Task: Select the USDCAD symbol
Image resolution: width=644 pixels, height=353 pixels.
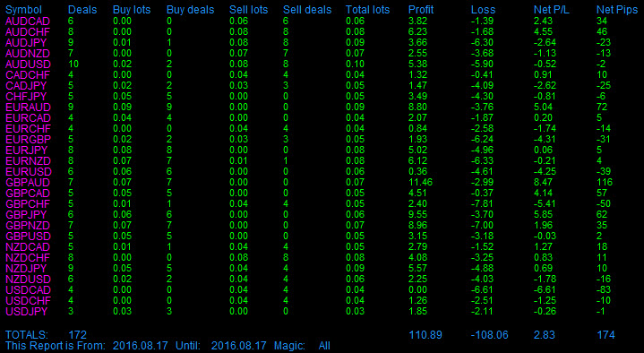Action: [x=28, y=289]
